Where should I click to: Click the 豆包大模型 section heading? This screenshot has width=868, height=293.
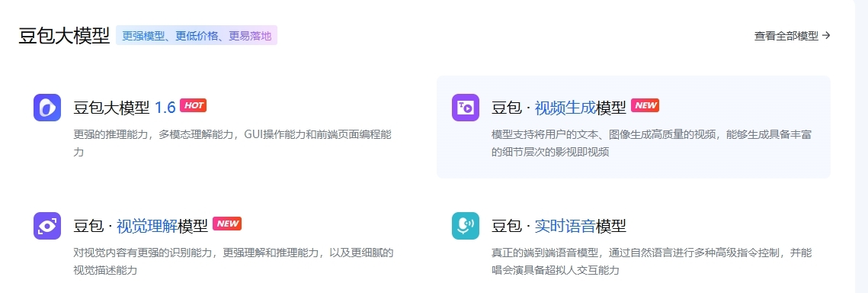tap(64, 36)
